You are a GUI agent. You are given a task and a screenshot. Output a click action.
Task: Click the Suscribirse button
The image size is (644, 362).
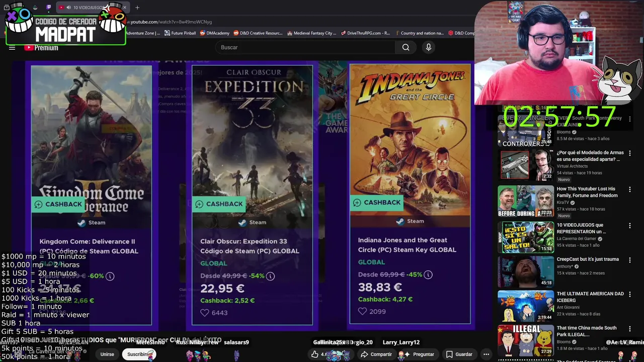pyautogui.click(x=138, y=354)
